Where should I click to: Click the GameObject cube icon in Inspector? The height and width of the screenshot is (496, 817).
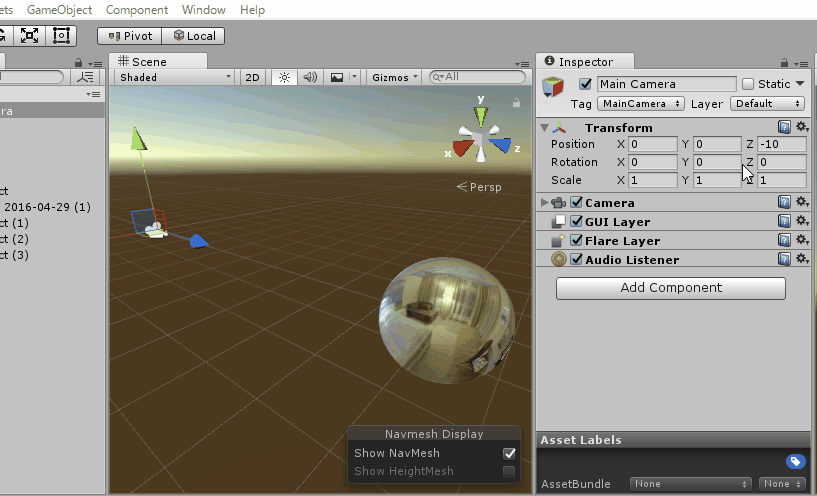point(553,86)
